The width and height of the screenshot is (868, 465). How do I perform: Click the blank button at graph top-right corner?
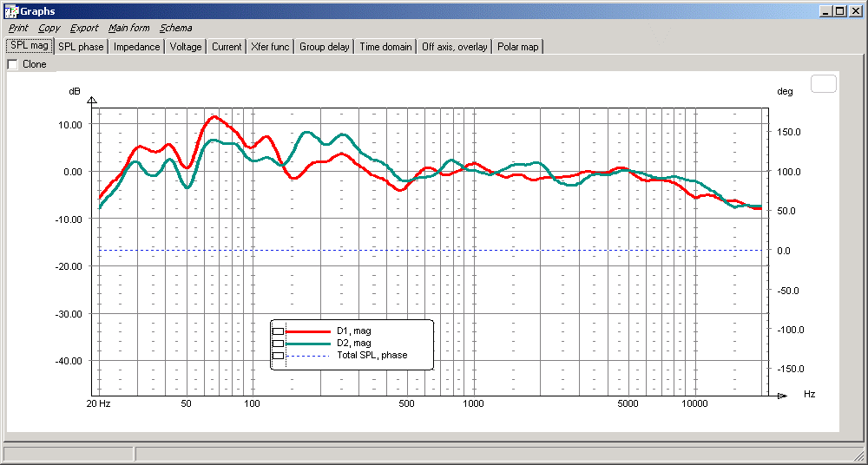click(823, 84)
